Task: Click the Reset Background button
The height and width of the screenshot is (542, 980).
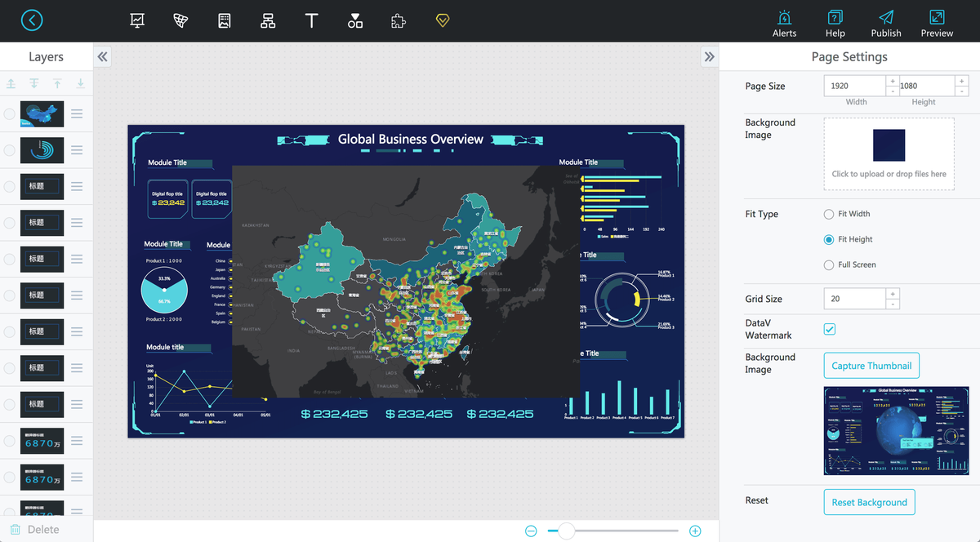Action: point(869,502)
